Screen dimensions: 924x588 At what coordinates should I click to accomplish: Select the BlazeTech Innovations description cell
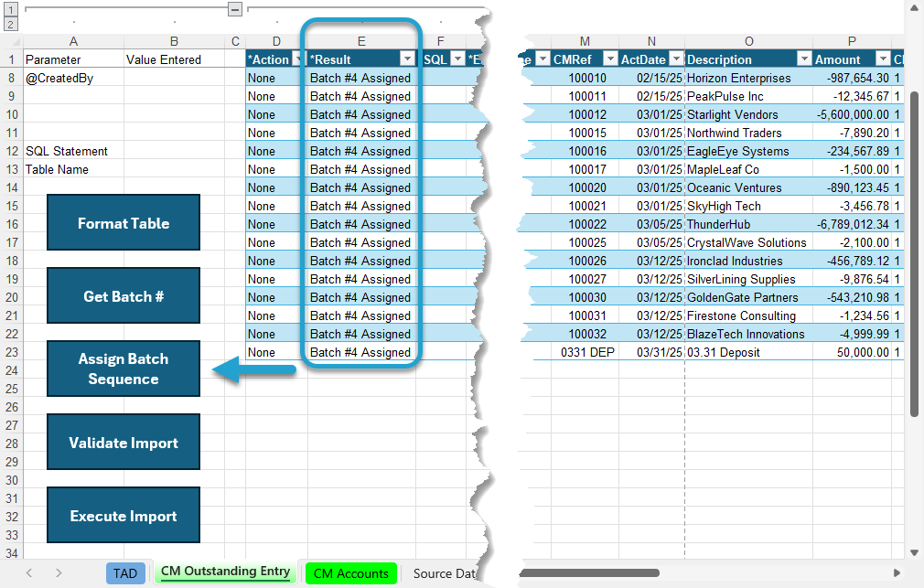pyautogui.click(x=749, y=334)
